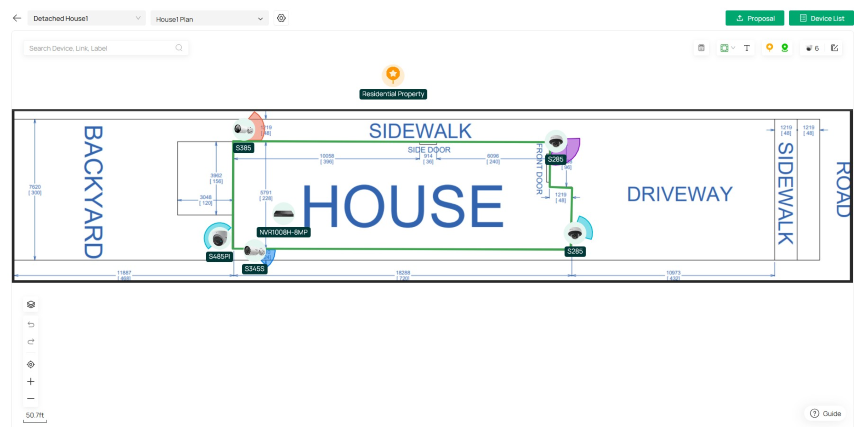Go back using the left arrow
Screen dimensions: 854x427
tap(17, 18)
